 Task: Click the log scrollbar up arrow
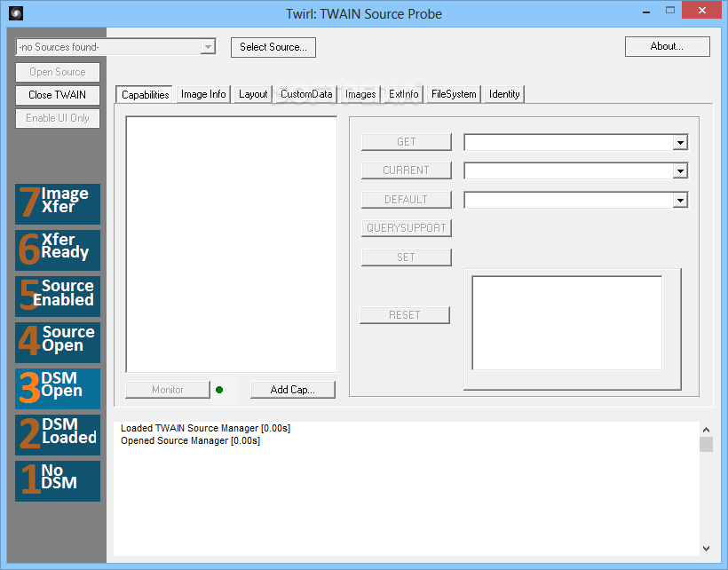click(x=706, y=430)
